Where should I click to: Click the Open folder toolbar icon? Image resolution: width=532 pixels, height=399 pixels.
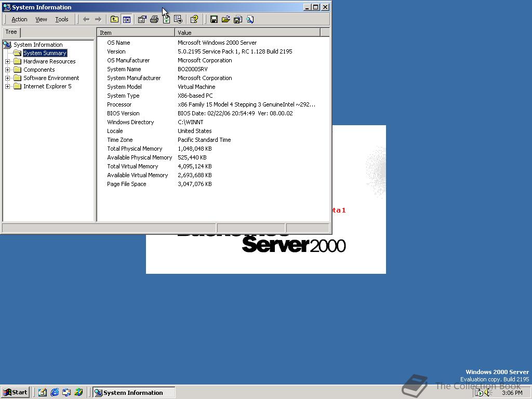pyautogui.click(x=225, y=19)
